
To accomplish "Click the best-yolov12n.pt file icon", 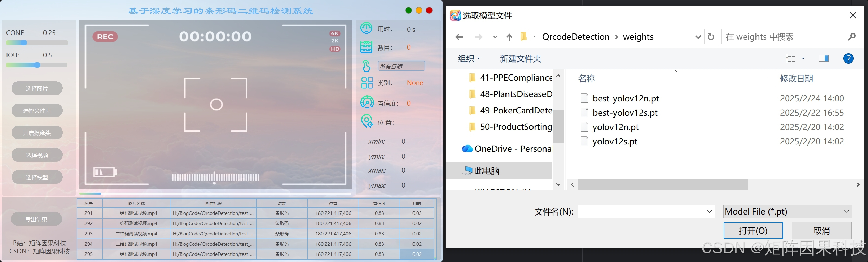I will click(x=584, y=98).
